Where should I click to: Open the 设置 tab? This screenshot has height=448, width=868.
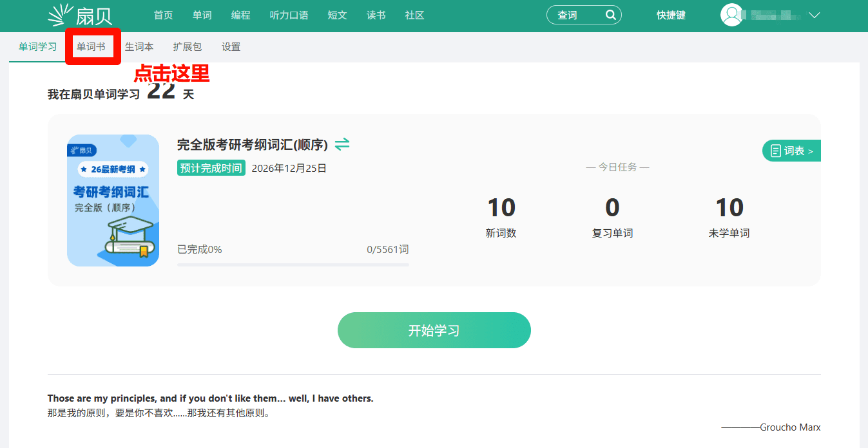click(231, 47)
